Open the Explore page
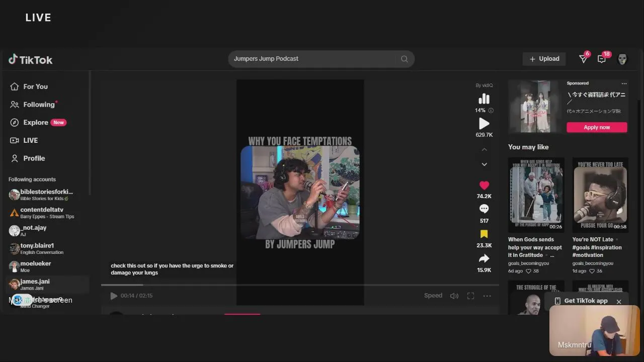This screenshot has width=644, height=362. [38, 122]
